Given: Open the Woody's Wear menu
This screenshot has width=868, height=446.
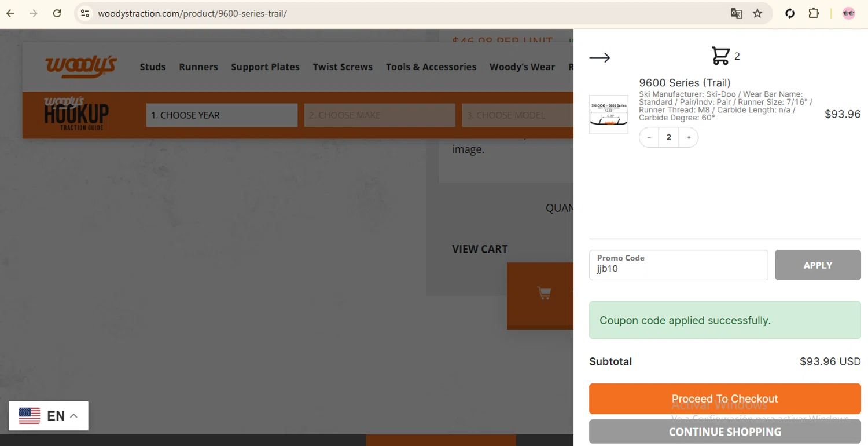Looking at the screenshot, I should tap(522, 67).
